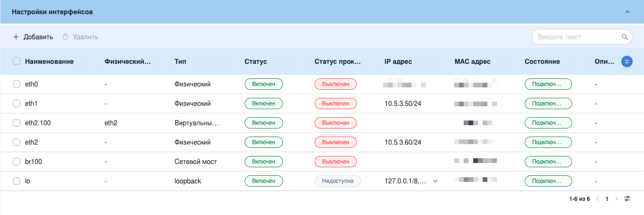Check the lo row checkbox
Viewport: 644px width, 215px height.
click(17, 181)
